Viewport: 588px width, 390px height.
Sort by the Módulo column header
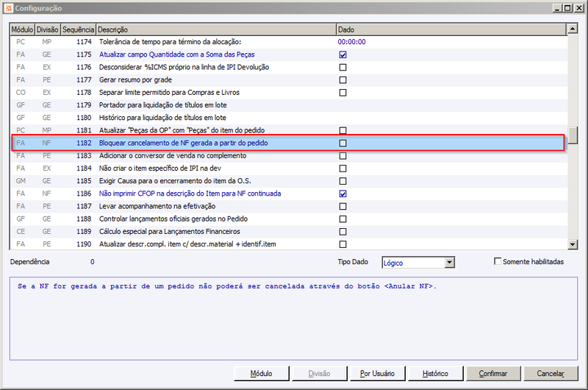tap(22, 29)
